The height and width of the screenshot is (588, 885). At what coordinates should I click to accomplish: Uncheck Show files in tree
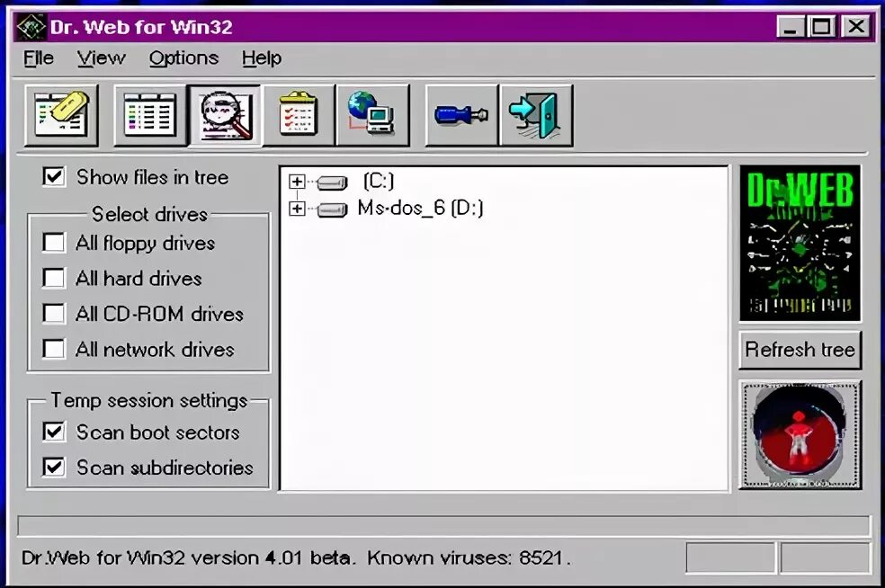tap(54, 176)
